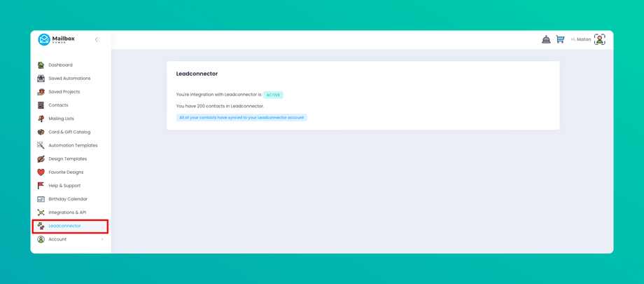
Task: Click the Mailbox Power logo
Action: pyautogui.click(x=56, y=39)
